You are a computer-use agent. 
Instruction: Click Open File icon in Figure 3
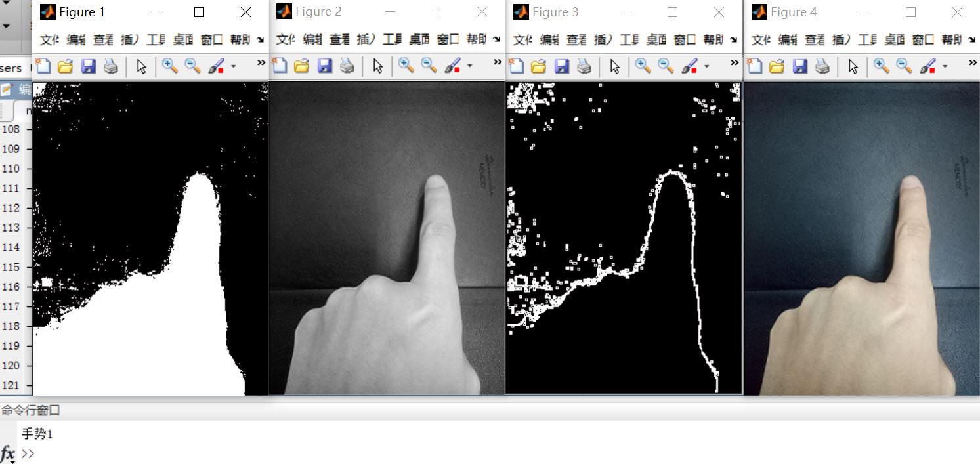[x=538, y=66]
